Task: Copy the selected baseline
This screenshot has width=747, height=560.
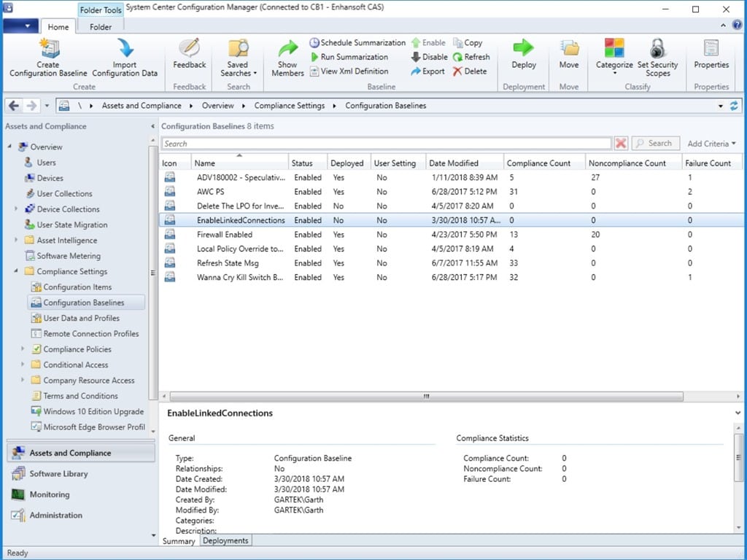Action: (x=468, y=43)
